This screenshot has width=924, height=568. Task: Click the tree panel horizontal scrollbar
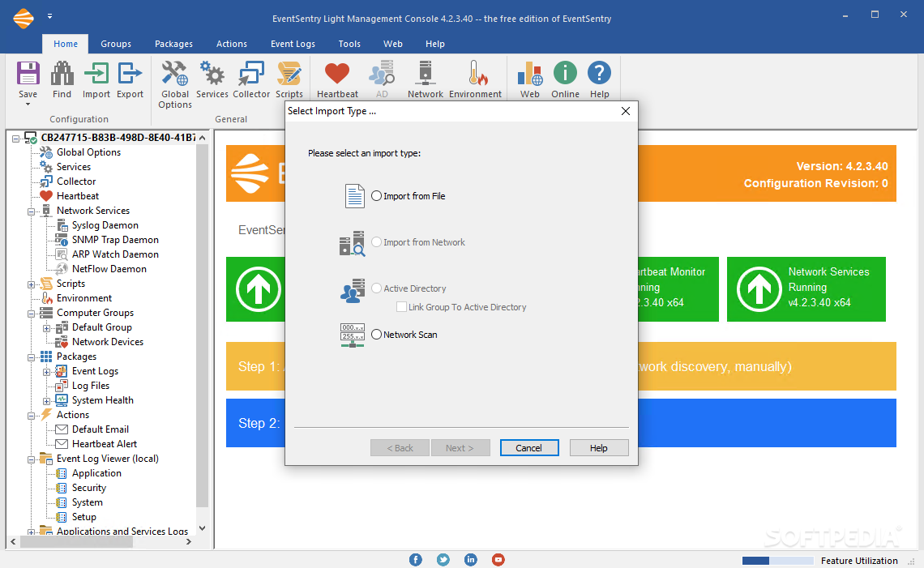77,541
